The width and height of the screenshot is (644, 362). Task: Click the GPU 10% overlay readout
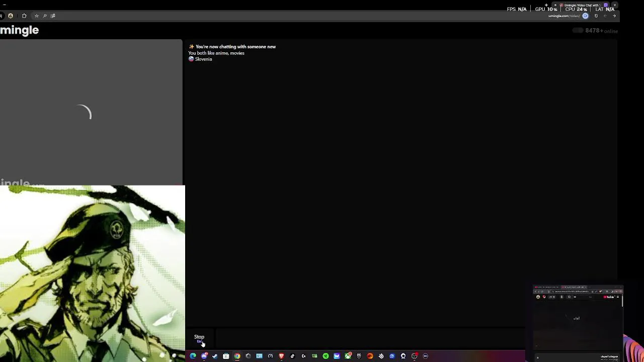point(546,9)
